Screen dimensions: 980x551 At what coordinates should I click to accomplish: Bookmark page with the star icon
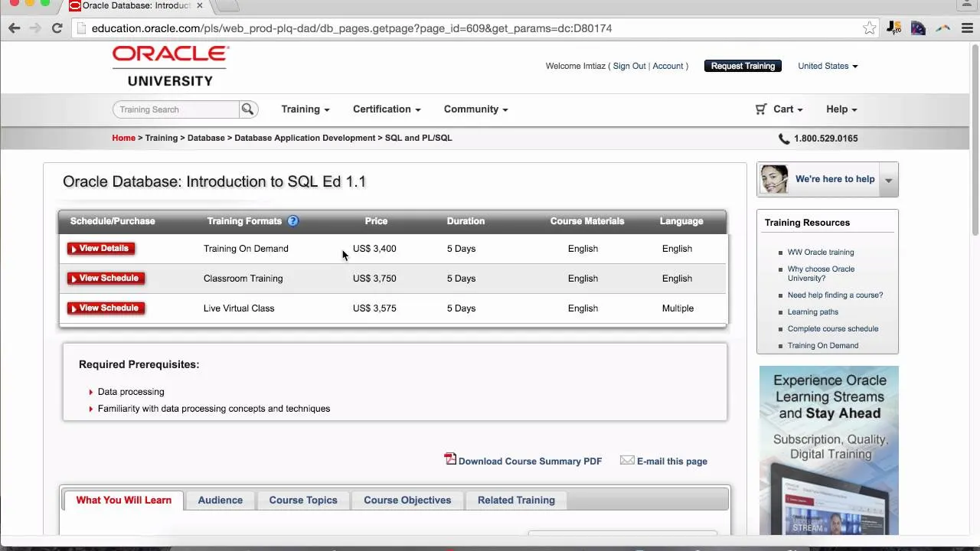(x=869, y=28)
